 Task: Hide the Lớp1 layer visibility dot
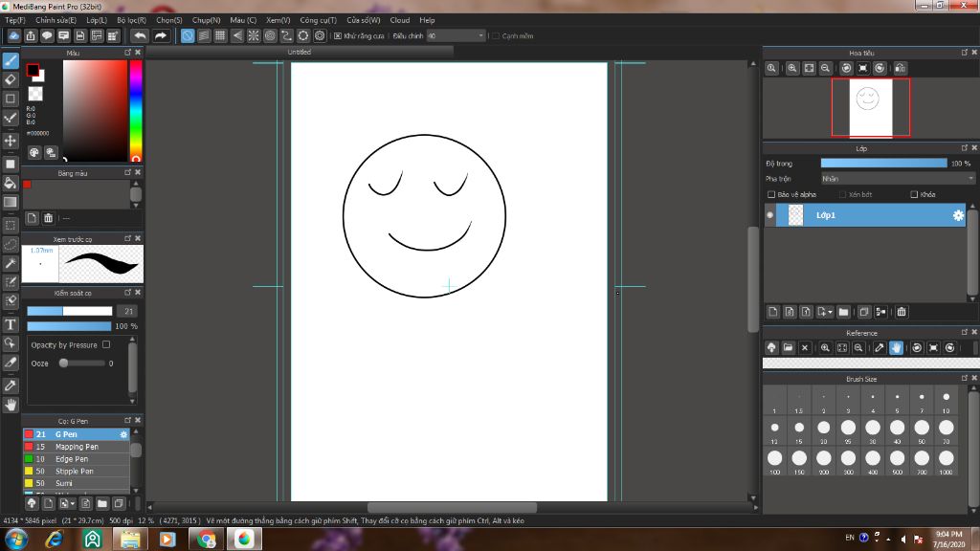(x=770, y=215)
